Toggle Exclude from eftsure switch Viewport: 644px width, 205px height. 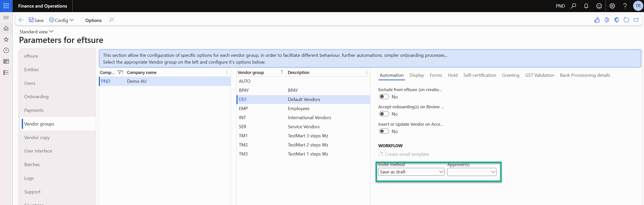click(384, 97)
